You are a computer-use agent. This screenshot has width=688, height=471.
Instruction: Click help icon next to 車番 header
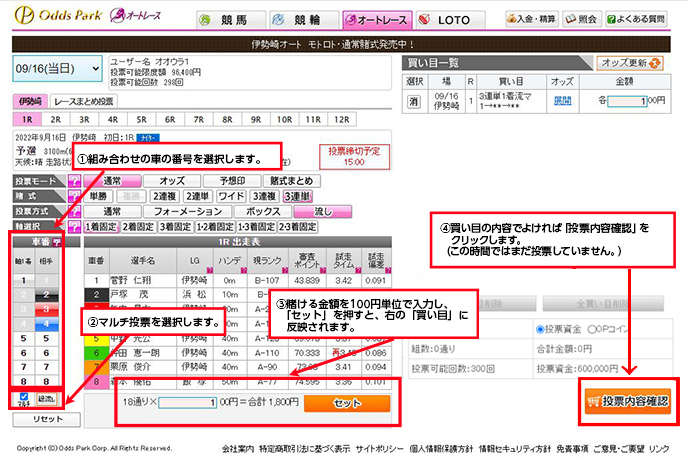point(57,242)
